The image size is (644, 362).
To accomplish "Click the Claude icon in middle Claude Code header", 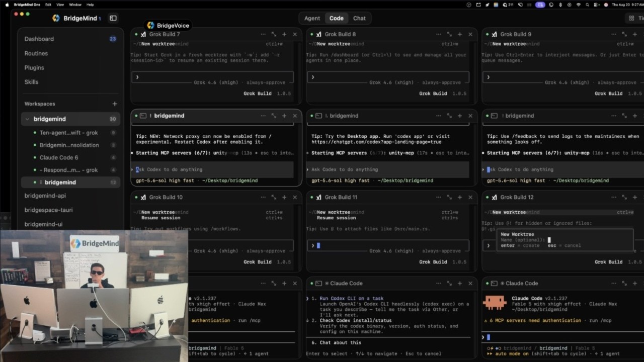I will click(x=327, y=283).
